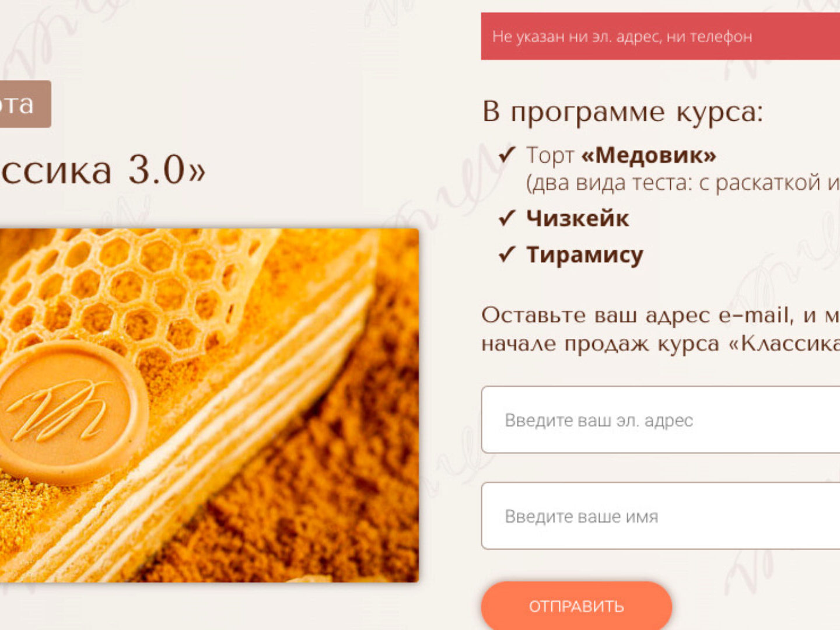Viewport: 840px width, 630px height.
Task: Click the page title ending in "3.0»"
Action: point(103,170)
